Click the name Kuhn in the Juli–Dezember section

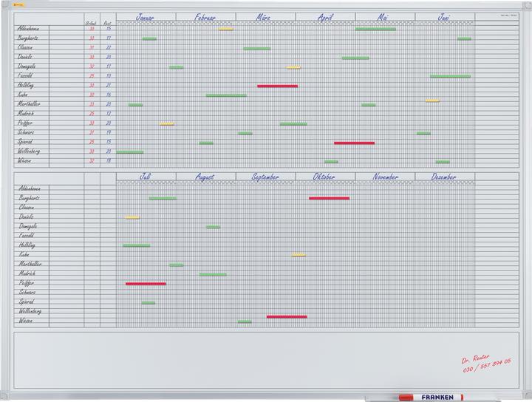[24, 254]
